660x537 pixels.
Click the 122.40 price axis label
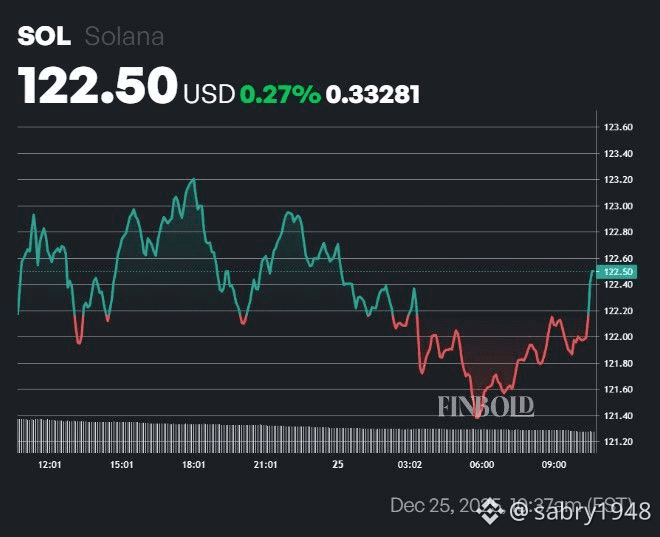tap(618, 284)
